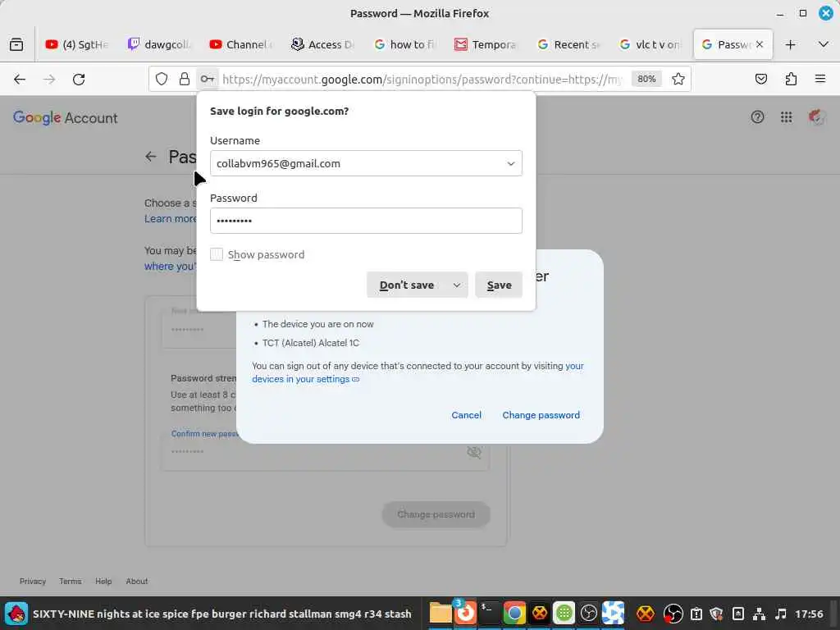Go back to the previous page
This screenshot has height=630, width=840.
click(20, 80)
